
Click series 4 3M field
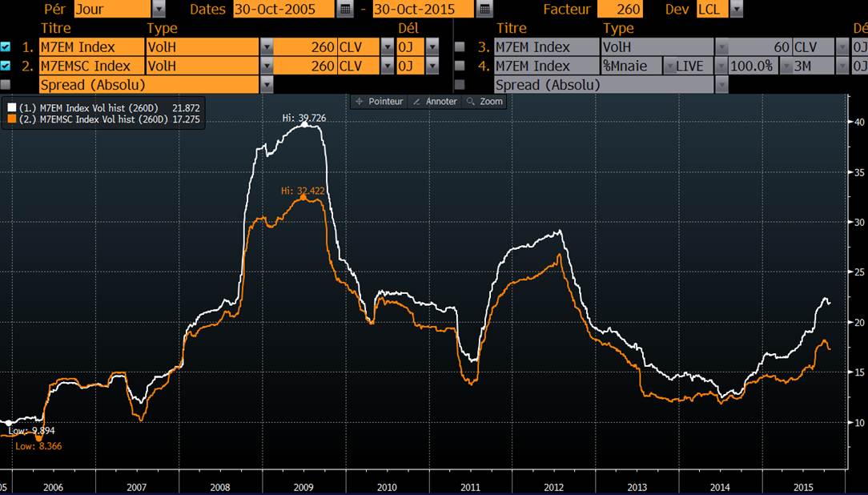point(814,66)
